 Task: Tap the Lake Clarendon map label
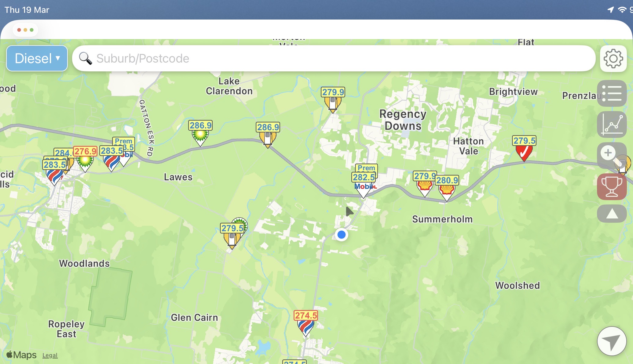pyautogui.click(x=229, y=86)
